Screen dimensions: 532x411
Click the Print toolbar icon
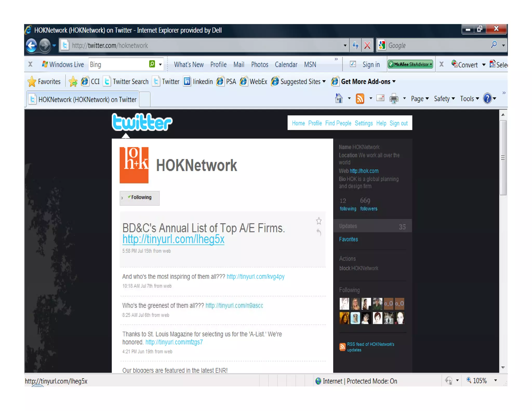394,99
